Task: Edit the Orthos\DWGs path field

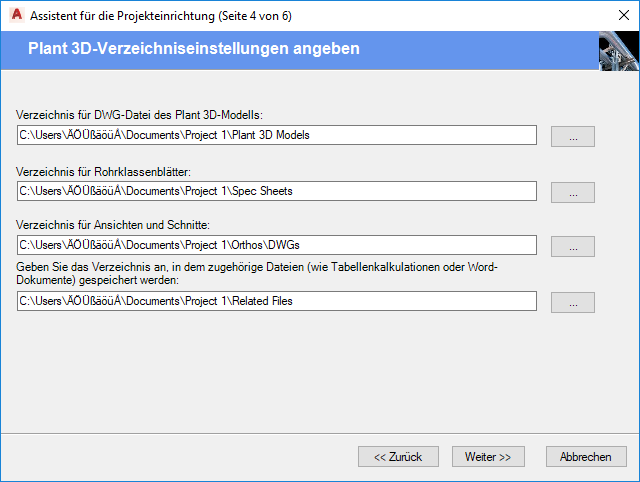Action: (277, 245)
